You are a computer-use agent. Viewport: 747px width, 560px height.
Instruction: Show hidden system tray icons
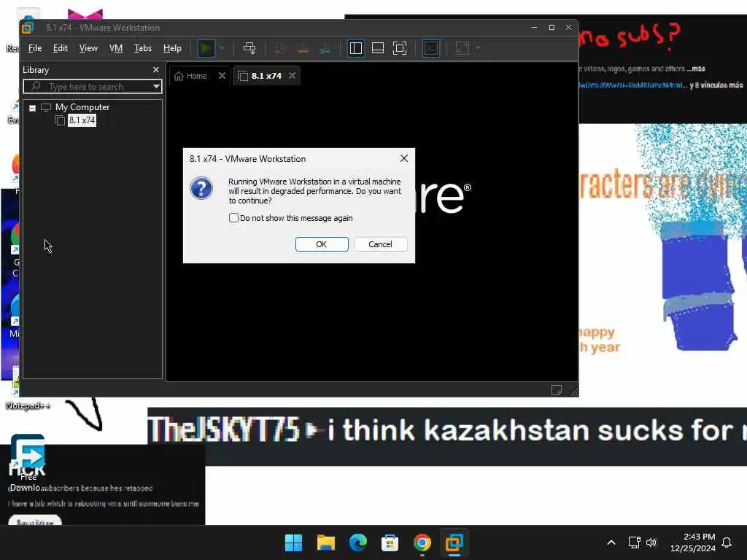point(611,542)
